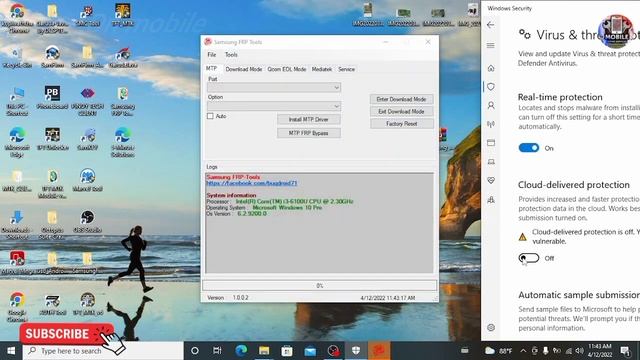640x360 pixels.
Task: Open Firewall & network protection icon
Action: (491, 124)
